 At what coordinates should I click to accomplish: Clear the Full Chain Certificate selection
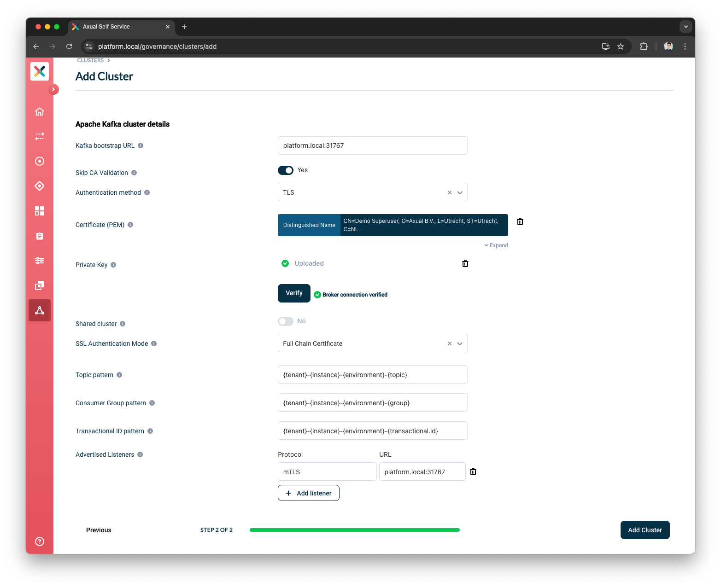[x=450, y=343]
